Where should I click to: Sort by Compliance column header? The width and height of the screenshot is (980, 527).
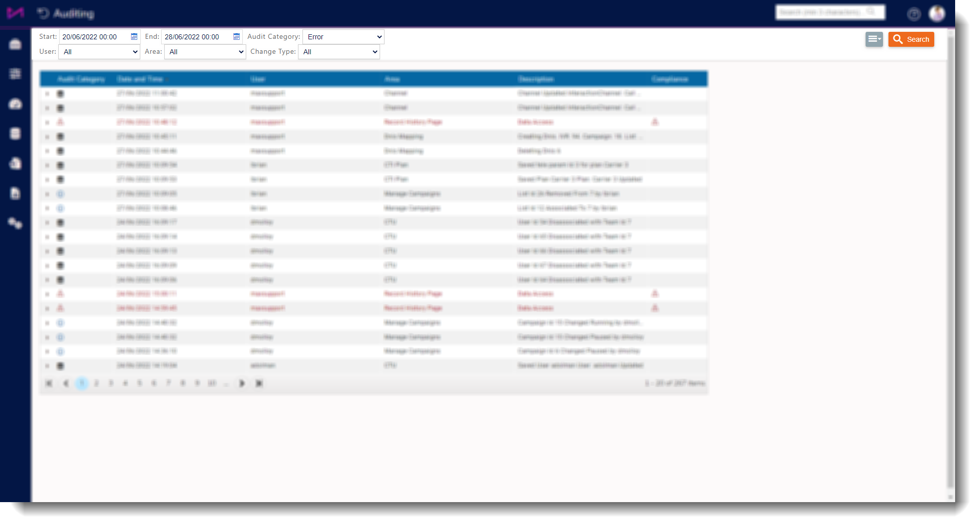(x=670, y=79)
